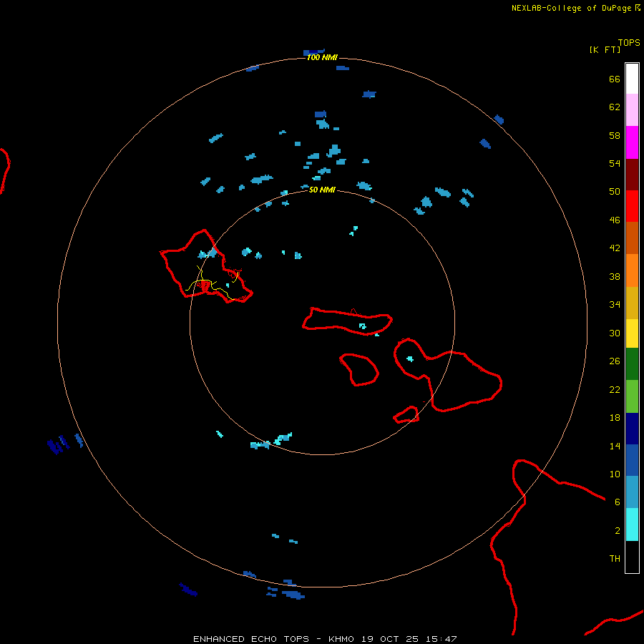Pick the bright yellow legend swatch
Image resolution: width=644 pixels, height=644 pixels.
point(632,333)
